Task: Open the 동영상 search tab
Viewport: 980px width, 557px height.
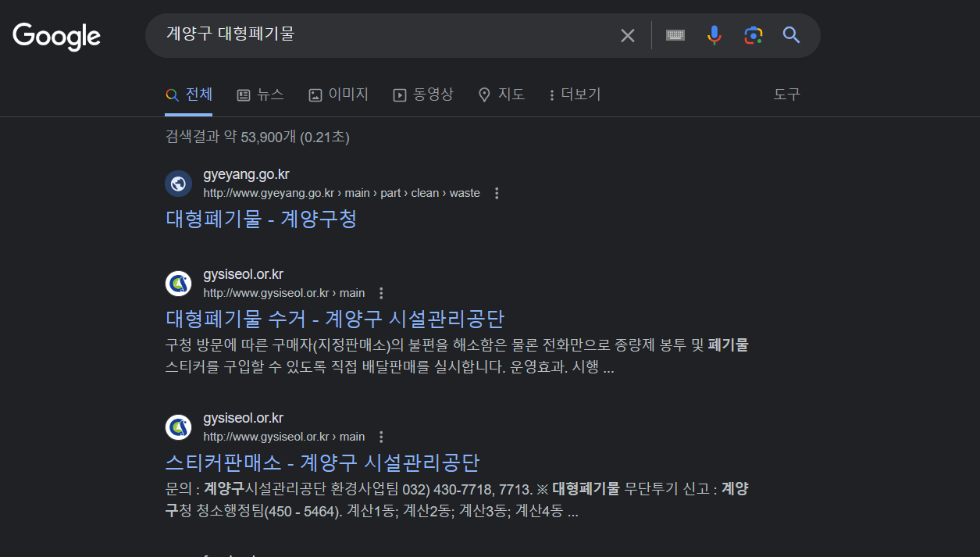Action: [422, 94]
